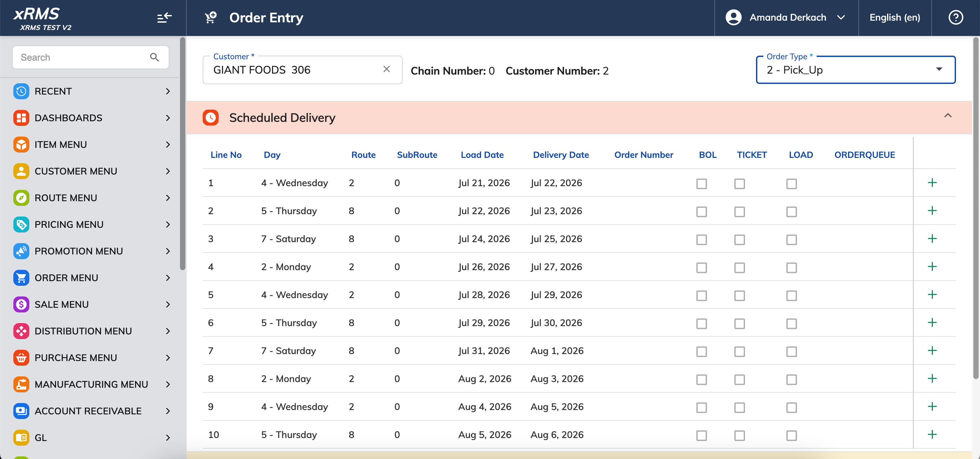Switch language via English (en) button
980x459 pixels.
tap(895, 18)
